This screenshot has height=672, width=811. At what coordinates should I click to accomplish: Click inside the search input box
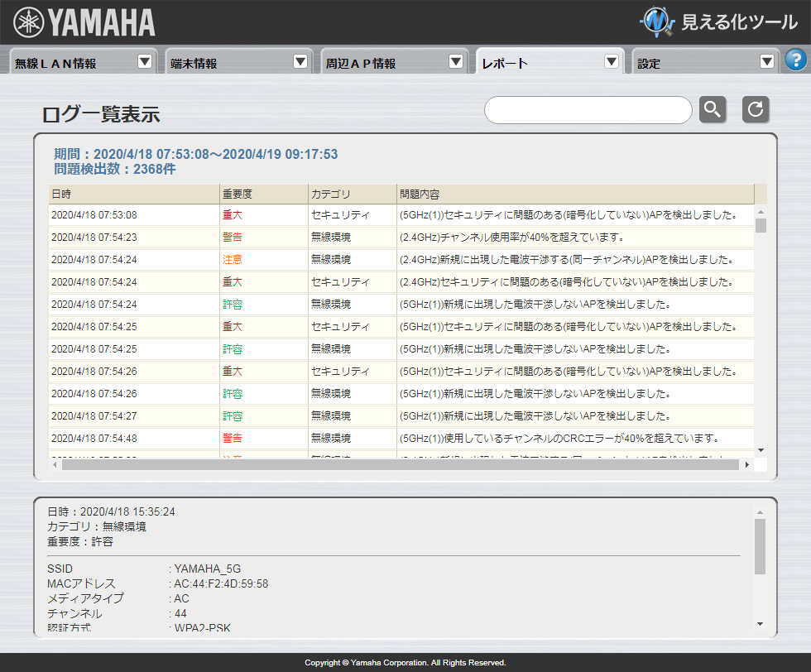588,109
